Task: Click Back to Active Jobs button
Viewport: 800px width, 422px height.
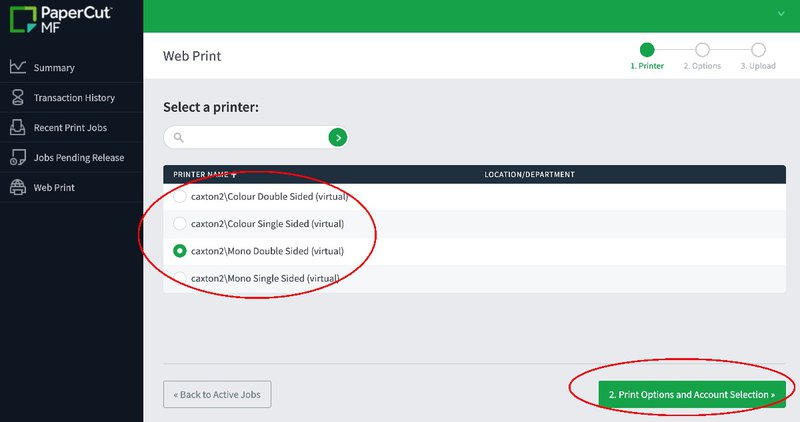Action: pos(217,394)
